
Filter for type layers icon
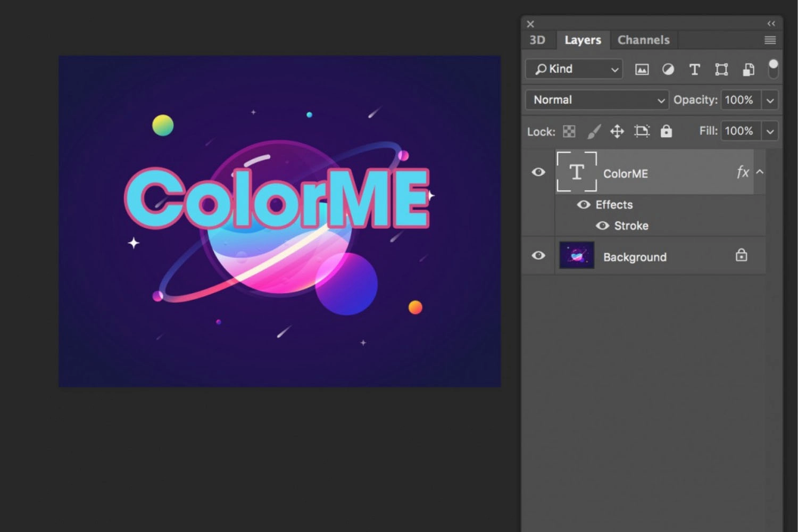point(694,70)
